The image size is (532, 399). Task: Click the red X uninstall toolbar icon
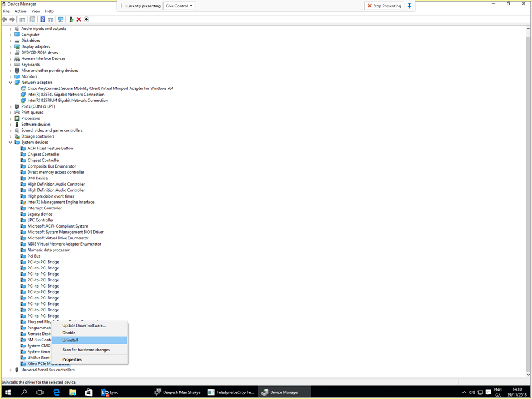pyautogui.click(x=78, y=19)
